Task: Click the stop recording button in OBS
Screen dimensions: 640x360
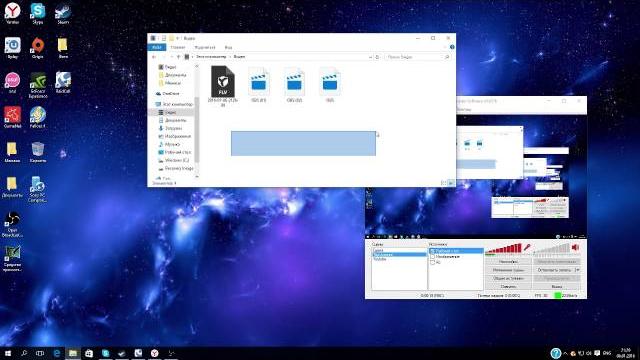Action: pos(553,270)
